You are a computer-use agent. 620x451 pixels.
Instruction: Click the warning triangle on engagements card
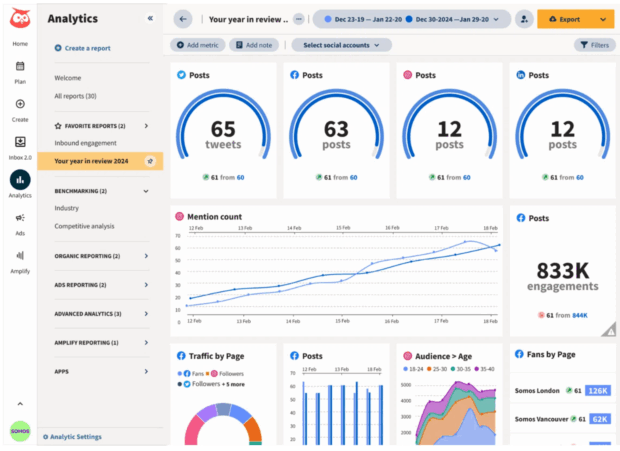[x=610, y=330]
